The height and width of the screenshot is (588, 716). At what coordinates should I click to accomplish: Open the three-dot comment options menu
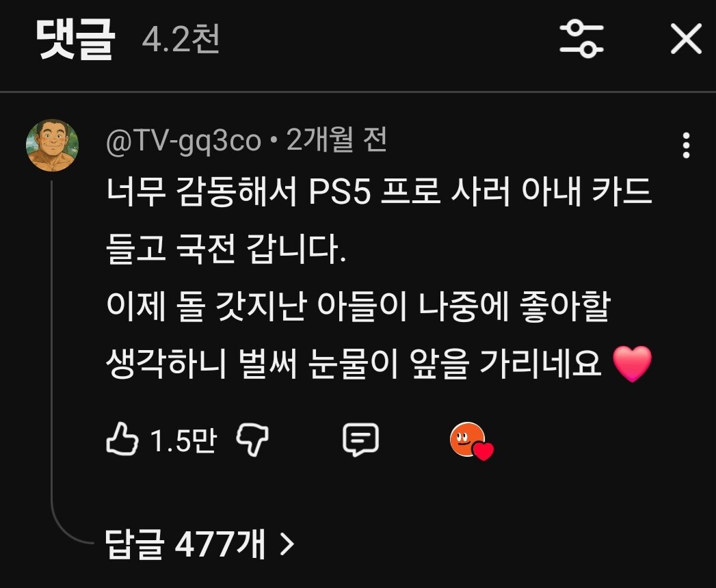pyautogui.click(x=686, y=145)
